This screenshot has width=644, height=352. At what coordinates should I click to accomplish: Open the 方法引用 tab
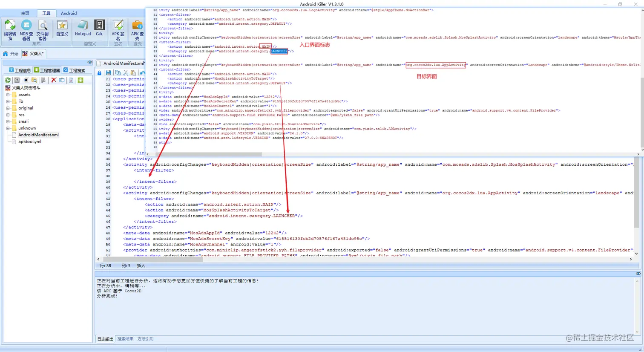click(x=145, y=339)
